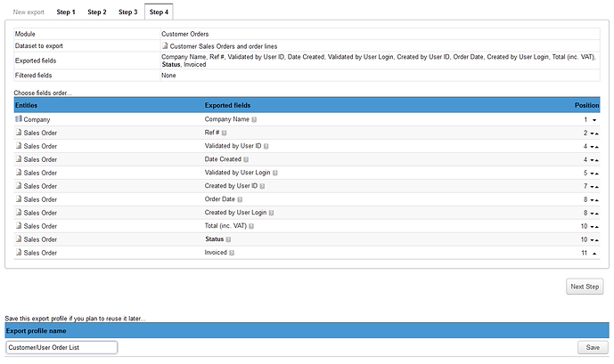Click the 'Customer Orders' module value

[x=184, y=34]
